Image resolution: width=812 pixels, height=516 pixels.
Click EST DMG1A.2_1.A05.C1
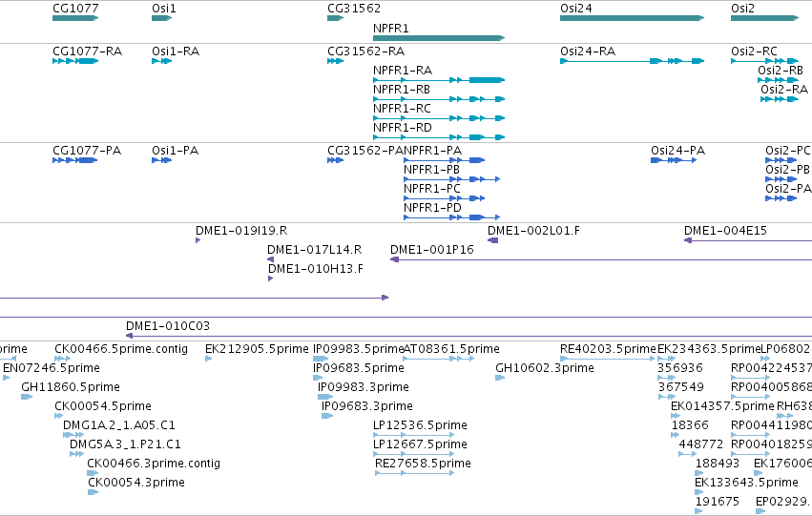tap(73, 435)
